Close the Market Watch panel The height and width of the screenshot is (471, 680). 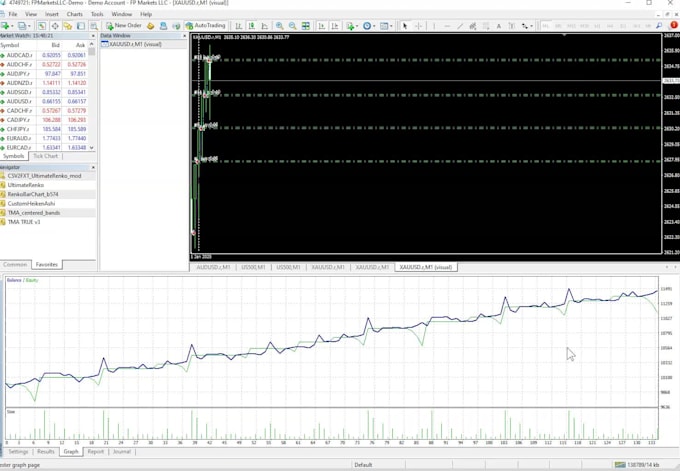[x=93, y=36]
